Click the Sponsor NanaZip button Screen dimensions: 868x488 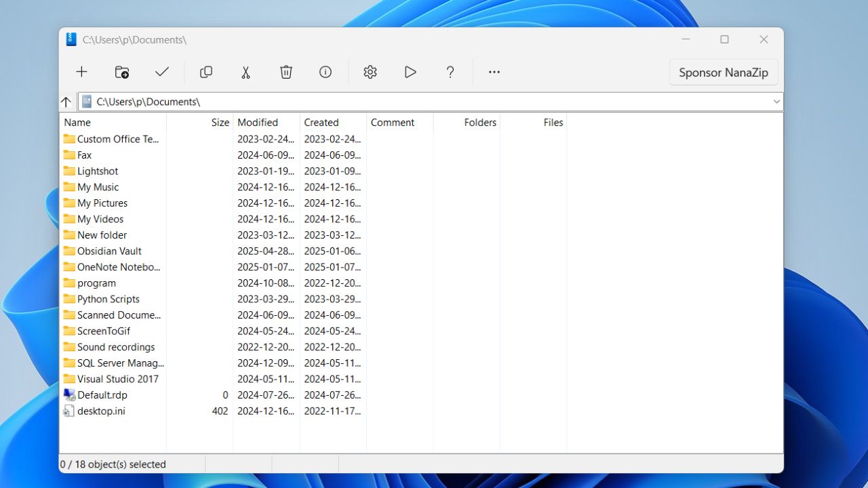coord(723,72)
